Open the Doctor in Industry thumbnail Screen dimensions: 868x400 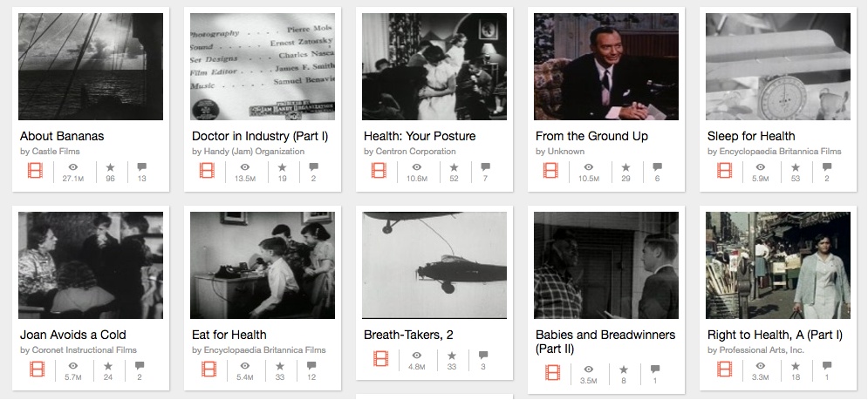tap(263, 66)
